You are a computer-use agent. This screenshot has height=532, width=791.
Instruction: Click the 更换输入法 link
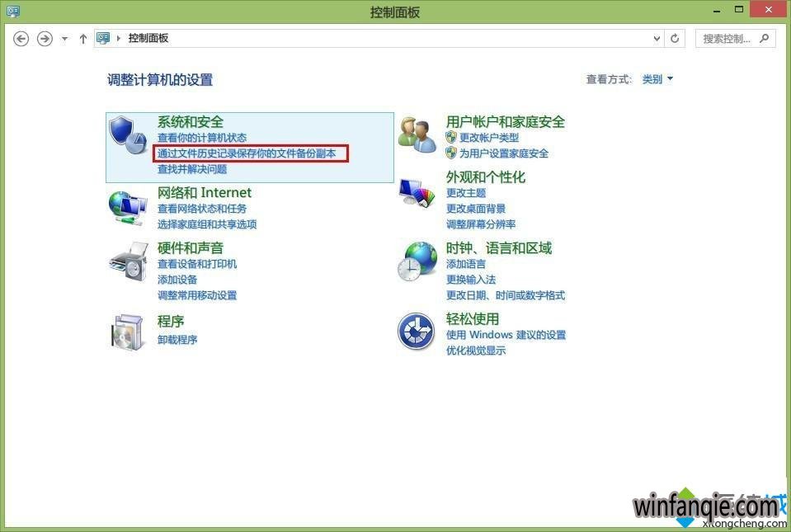click(471, 280)
